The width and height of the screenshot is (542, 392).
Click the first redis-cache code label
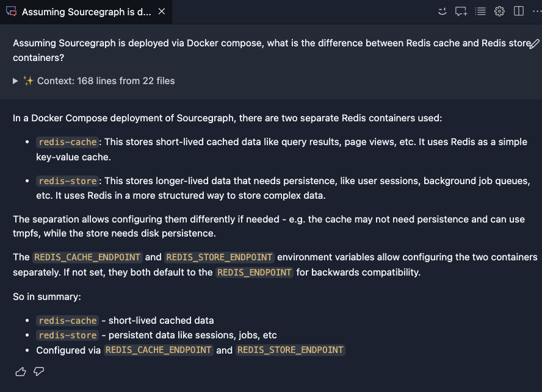[67, 142]
